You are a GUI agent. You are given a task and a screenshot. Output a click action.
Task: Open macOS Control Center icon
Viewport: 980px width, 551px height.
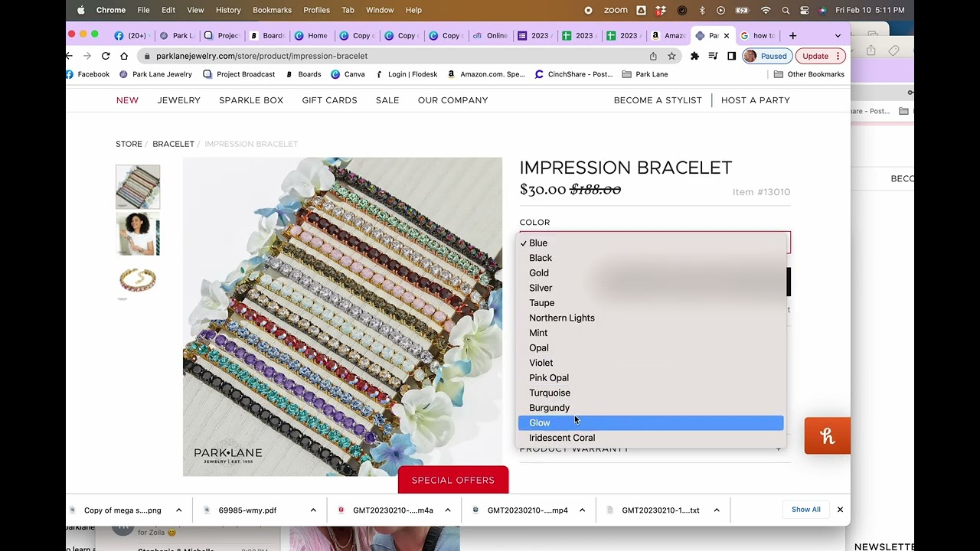[804, 10]
